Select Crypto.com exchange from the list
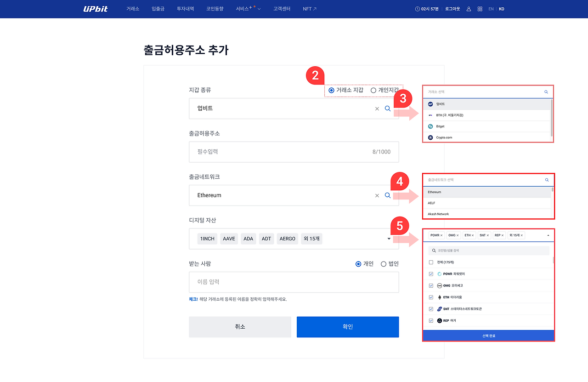This screenshot has height=382, width=588. pyautogui.click(x=487, y=137)
